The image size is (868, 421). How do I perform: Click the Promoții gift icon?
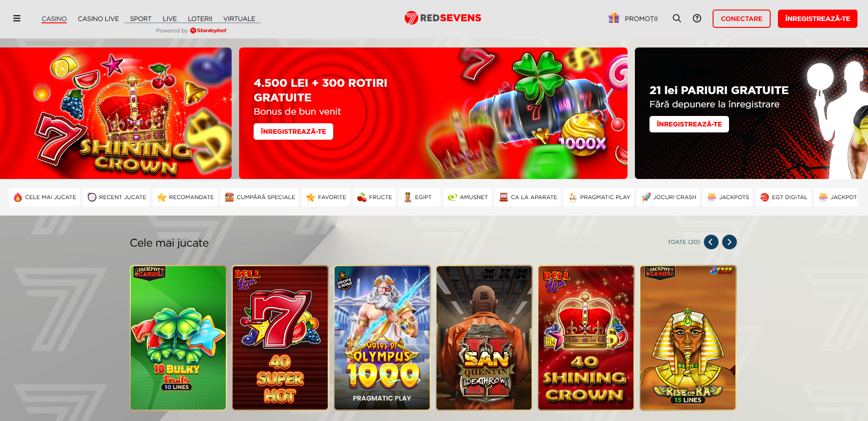pyautogui.click(x=614, y=18)
